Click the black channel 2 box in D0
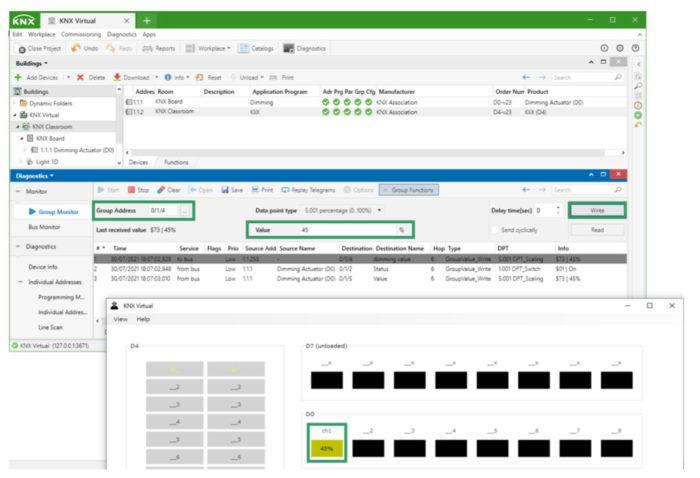The image size is (700, 478). point(368,449)
